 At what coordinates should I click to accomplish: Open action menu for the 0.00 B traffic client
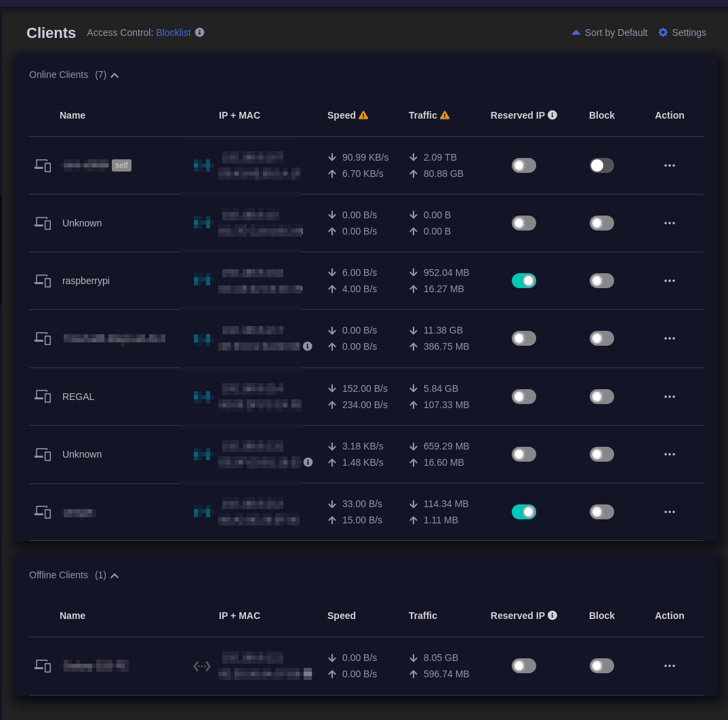pos(670,223)
